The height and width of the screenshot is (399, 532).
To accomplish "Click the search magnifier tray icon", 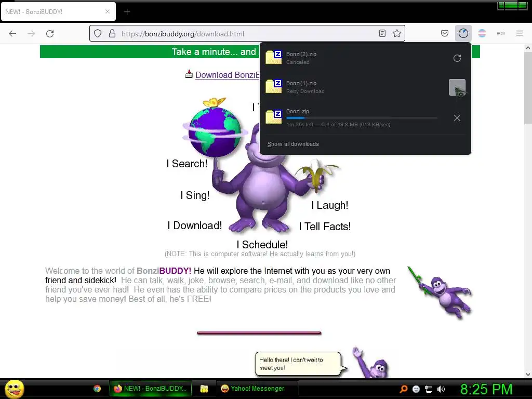I will tap(403, 389).
